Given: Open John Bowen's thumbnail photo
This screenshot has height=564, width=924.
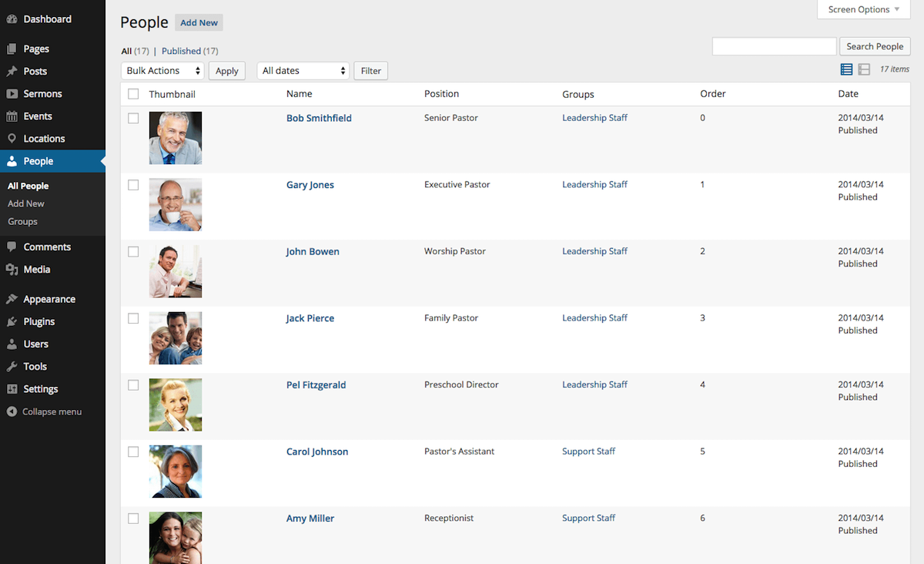Looking at the screenshot, I should [x=176, y=271].
